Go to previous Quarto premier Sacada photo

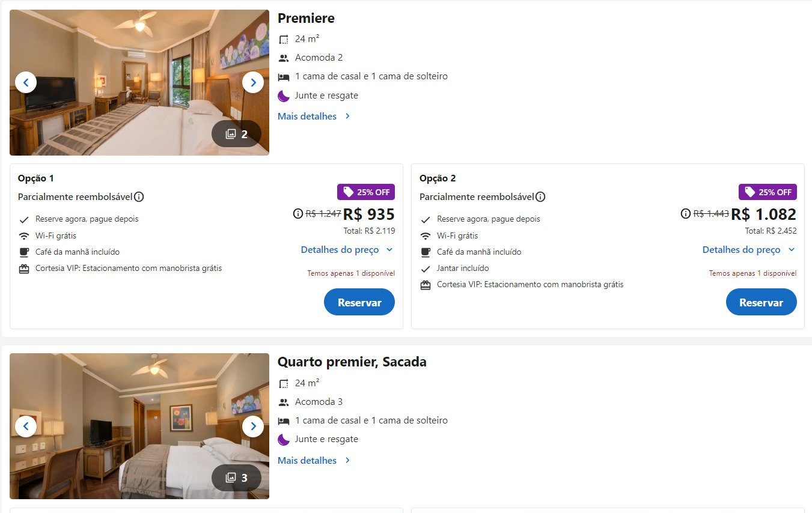coord(26,426)
